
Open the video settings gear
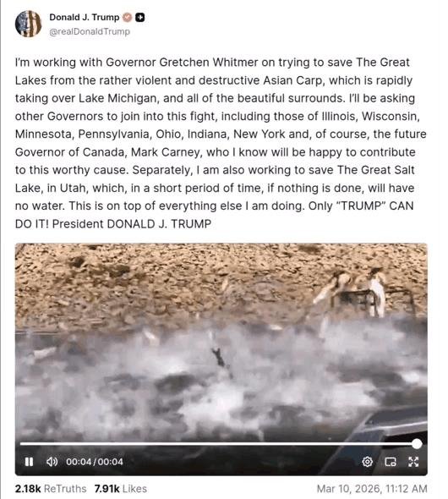tap(367, 462)
